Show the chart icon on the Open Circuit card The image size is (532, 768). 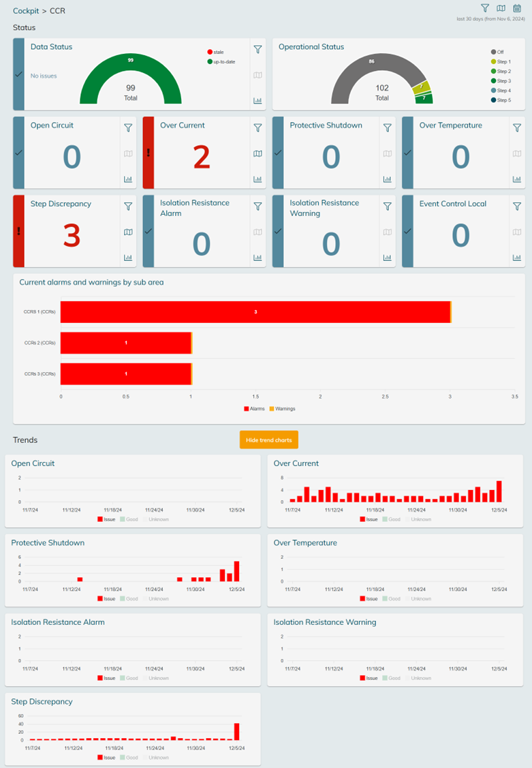click(128, 180)
